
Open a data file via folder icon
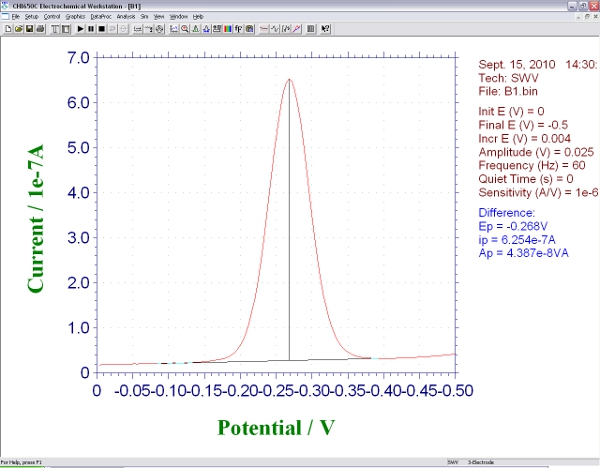coord(19,29)
